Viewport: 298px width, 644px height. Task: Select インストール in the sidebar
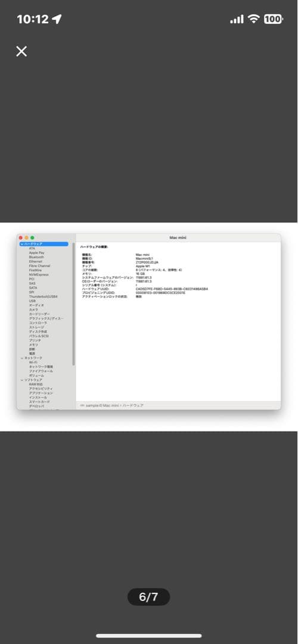click(x=38, y=398)
